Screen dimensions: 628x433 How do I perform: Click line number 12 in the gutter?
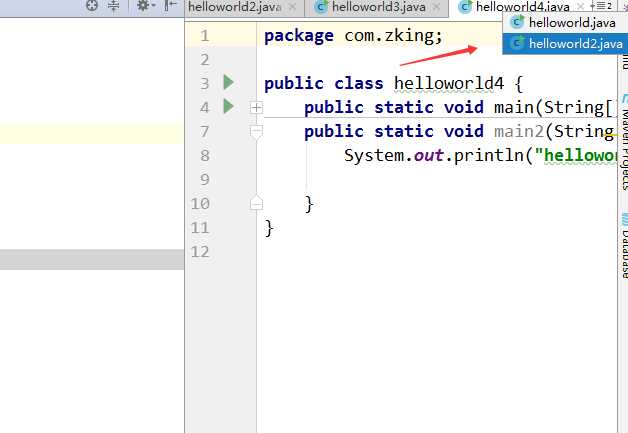point(200,252)
